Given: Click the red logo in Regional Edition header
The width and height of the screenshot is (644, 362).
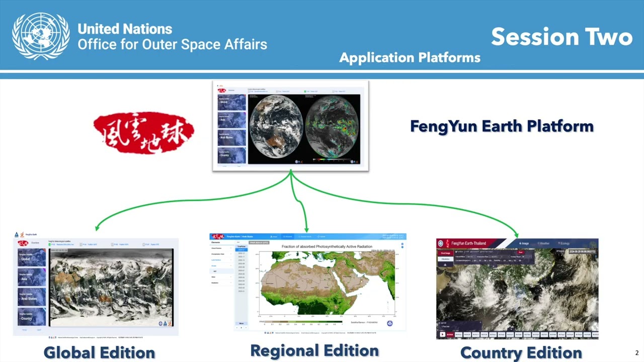Looking at the screenshot, I should 218,236.
